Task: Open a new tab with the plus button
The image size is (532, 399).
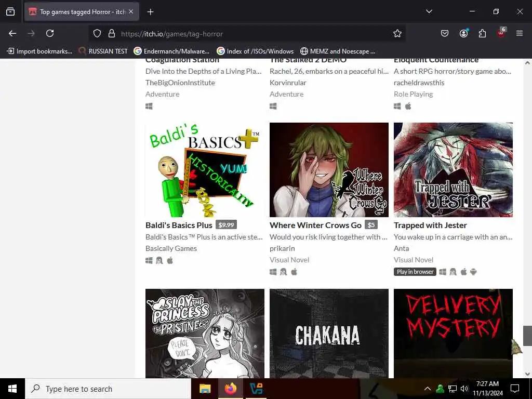Action: click(x=150, y=12)
